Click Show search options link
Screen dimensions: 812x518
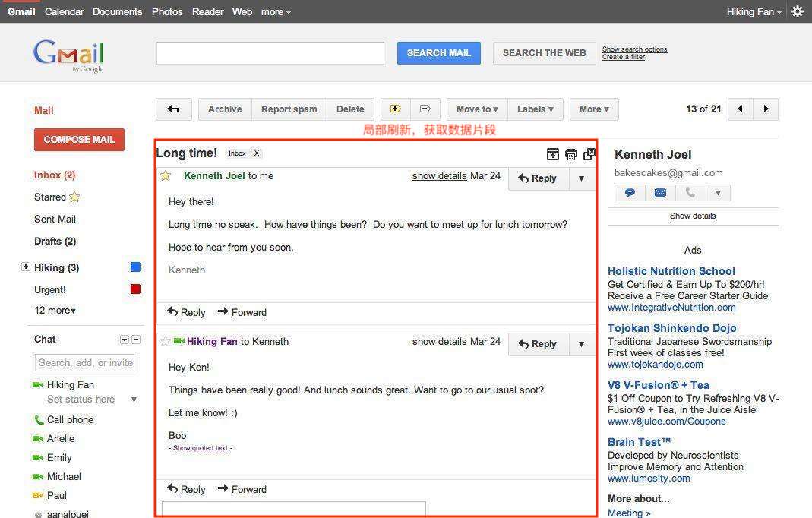pyautogui.click(x=634, y=49)
